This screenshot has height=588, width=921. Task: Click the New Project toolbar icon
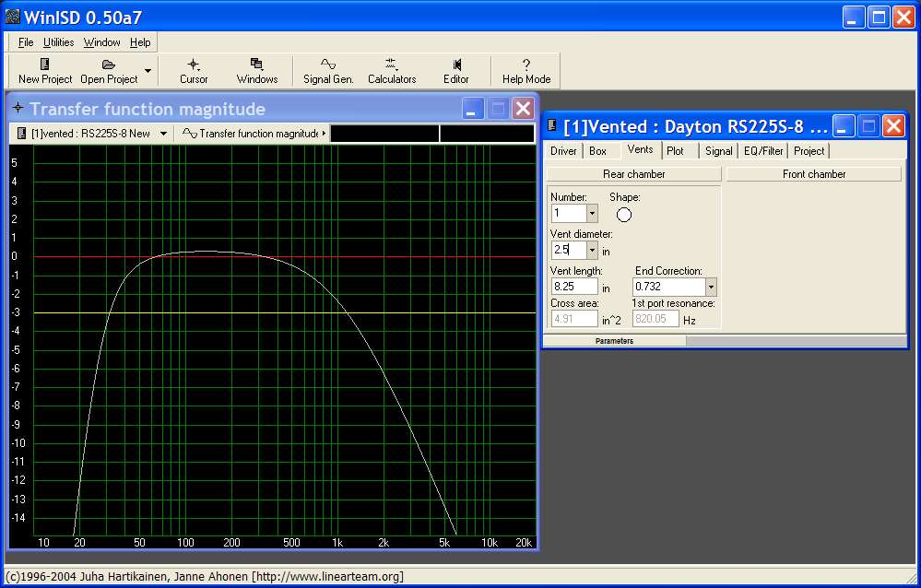point(44,64)
